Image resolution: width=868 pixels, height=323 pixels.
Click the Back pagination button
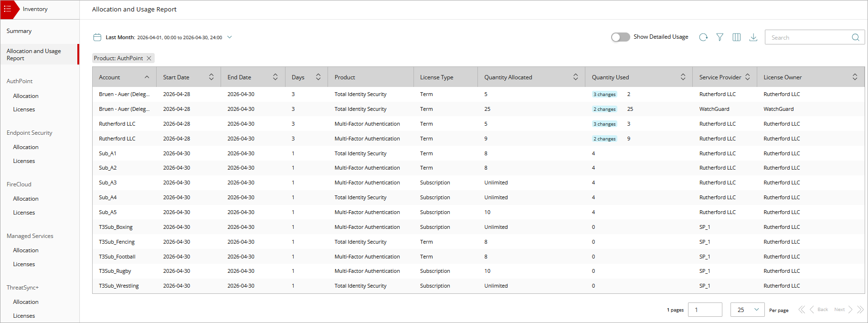[819, 310]
